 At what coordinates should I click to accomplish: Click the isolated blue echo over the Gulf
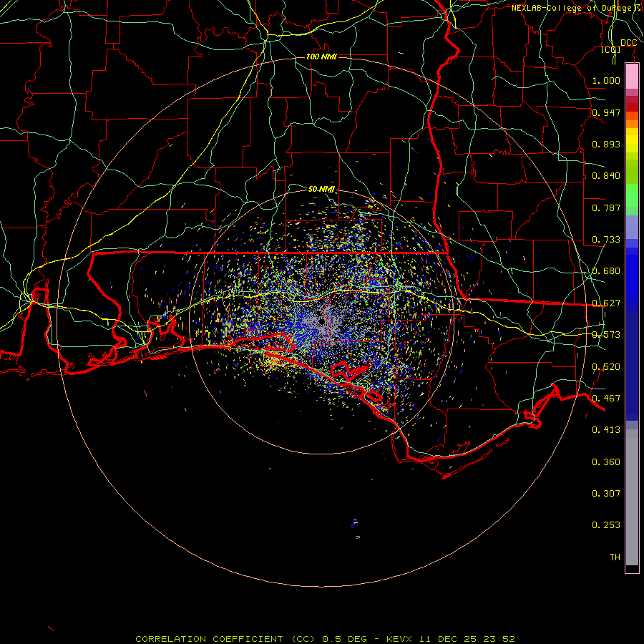pyautogui.click(x=354, y=523)
